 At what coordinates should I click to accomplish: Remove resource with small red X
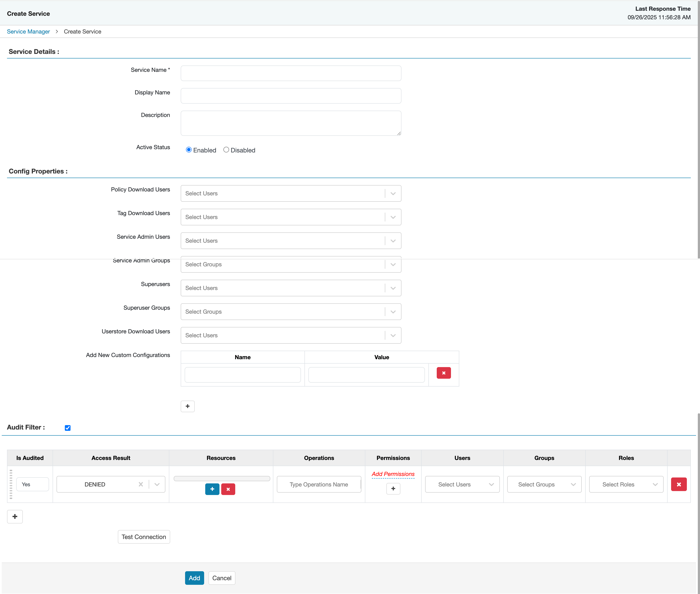[228, 489]
